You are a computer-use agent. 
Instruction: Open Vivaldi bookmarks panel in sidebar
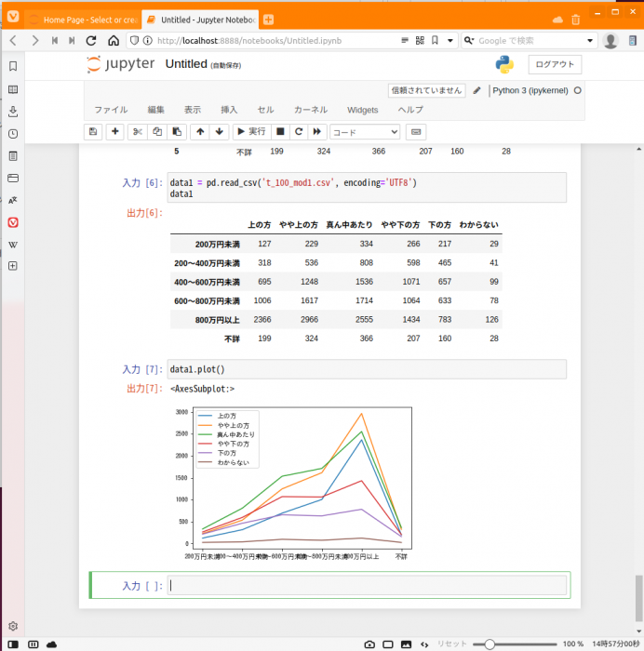click(13, 66)
